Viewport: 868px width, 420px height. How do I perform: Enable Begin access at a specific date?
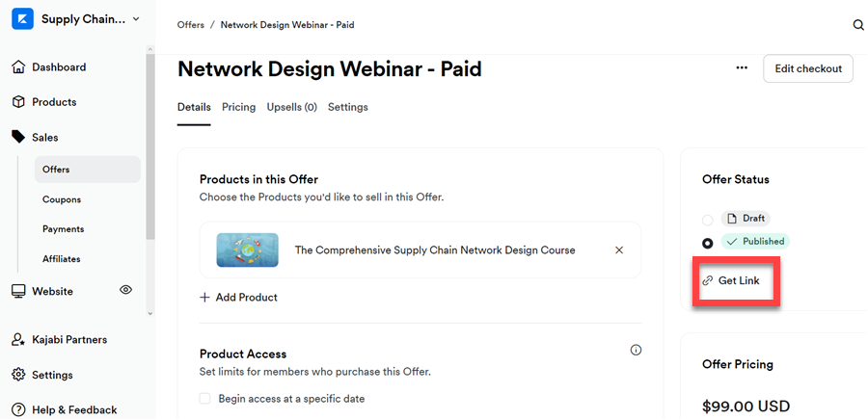pyautogui.click(x=205, y=399)
